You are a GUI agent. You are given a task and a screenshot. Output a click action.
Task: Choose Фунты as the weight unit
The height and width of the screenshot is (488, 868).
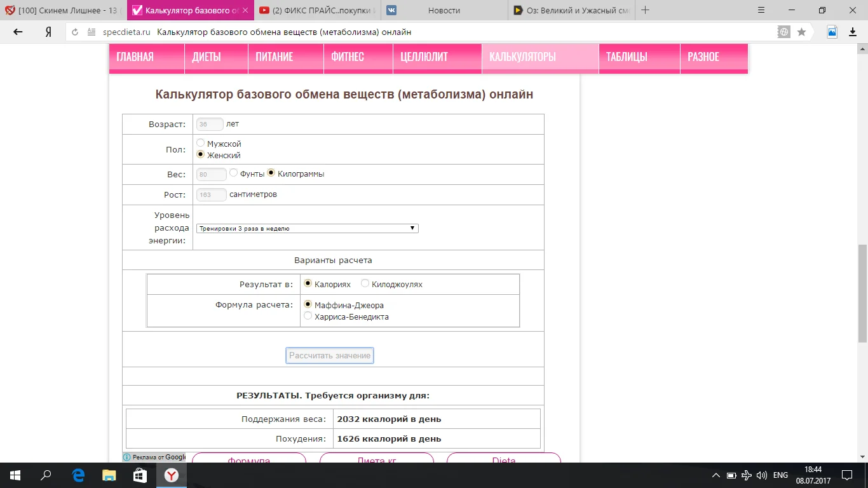tap(234, 173)
